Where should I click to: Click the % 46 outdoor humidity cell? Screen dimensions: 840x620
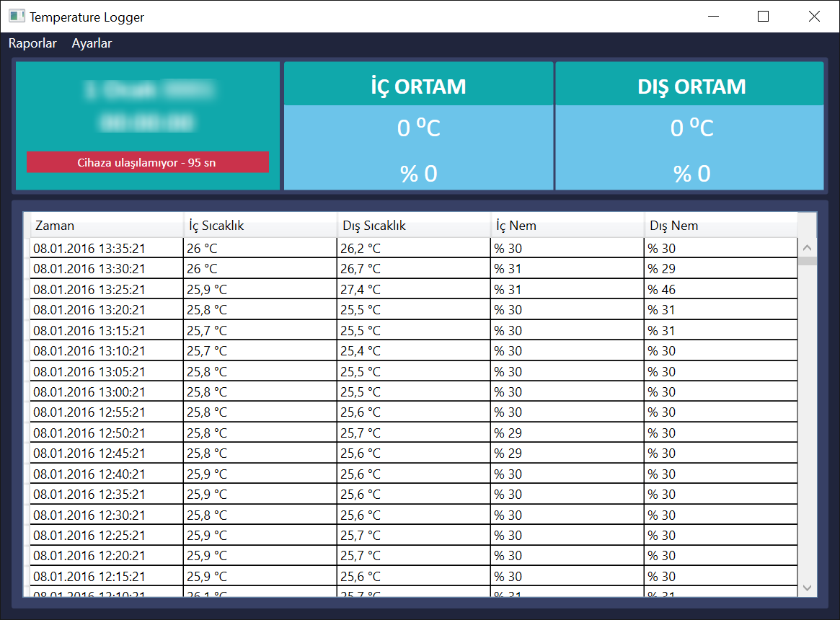[720, 290]
